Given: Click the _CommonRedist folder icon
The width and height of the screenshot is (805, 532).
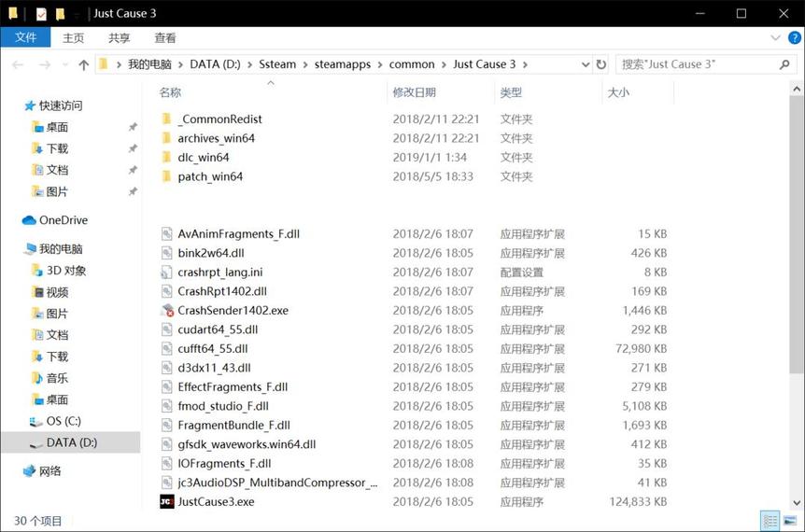Looking at the screenshot, I should [166, 119].
